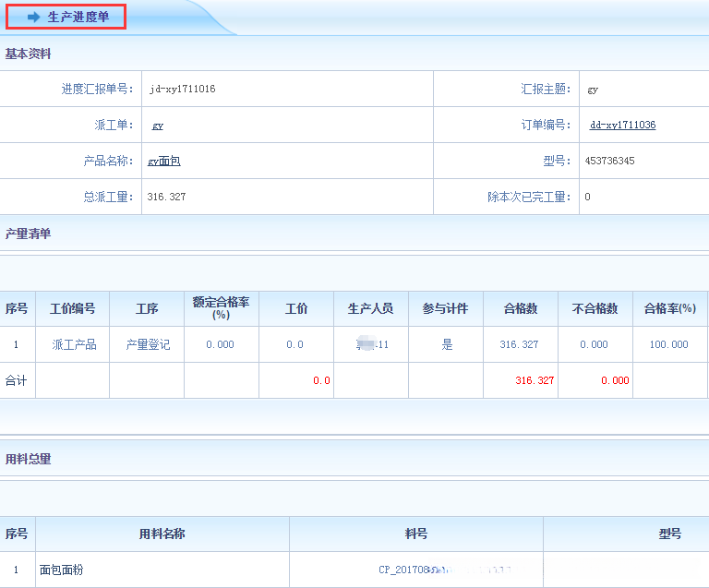Select progress report number jd-xy1711016
The image size is (709, 588).
(182, 89)
